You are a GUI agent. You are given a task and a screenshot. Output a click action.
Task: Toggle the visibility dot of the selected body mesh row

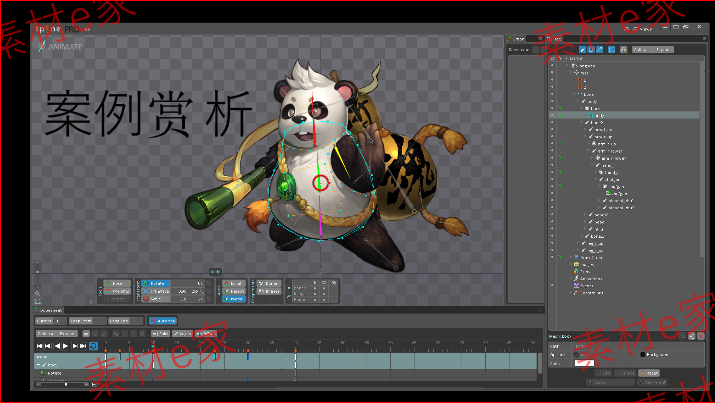[x=552, y=115]
